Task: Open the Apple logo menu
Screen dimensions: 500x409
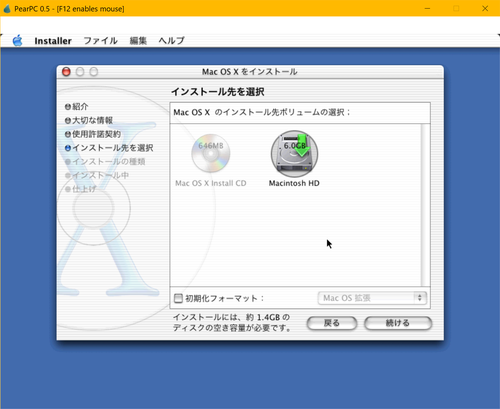Action: pyautogui.click(x=17, y=41)
